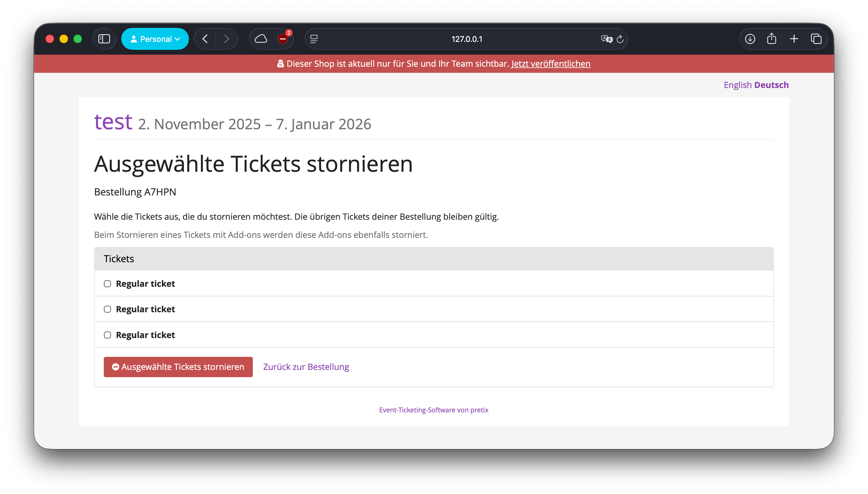The width and height of the screenshot is (868, 494).
Task: Click the iCloud tabs icon
Action: 261,39
